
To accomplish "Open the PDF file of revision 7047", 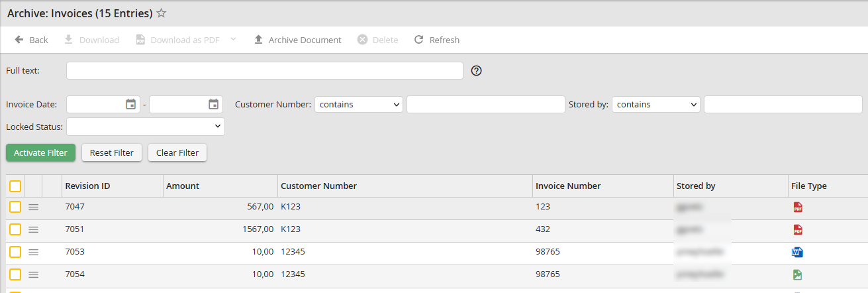I will coord(798,207).
